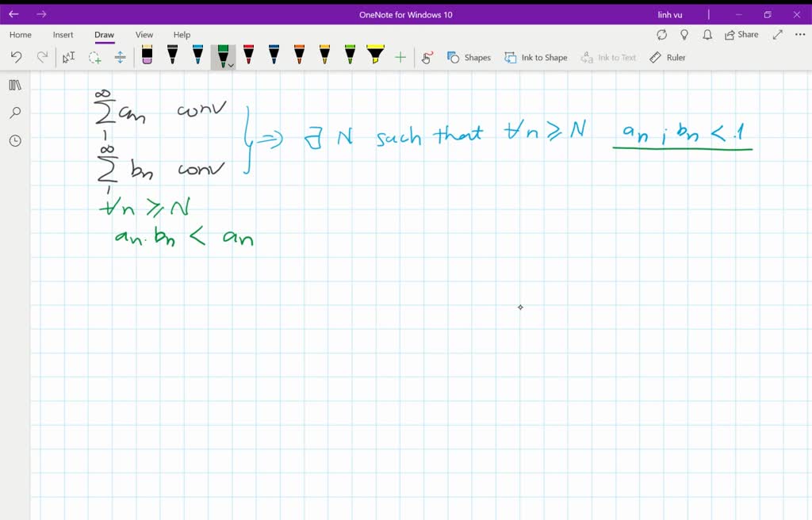Expand the Insert Space tool
The image size is (812, 520).
coord(119,56)
